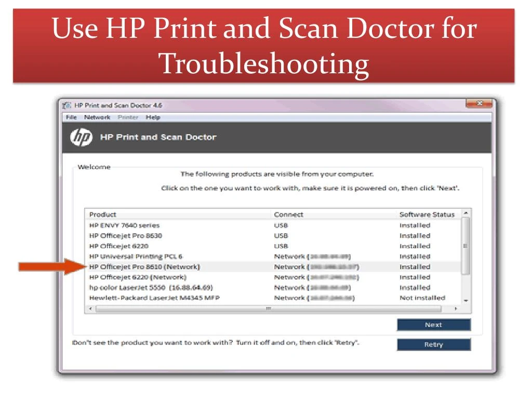Click horizontal scrollbar right arrow
Image resolution: width=532 pixels, height=399 pixels.
[456, 309]
